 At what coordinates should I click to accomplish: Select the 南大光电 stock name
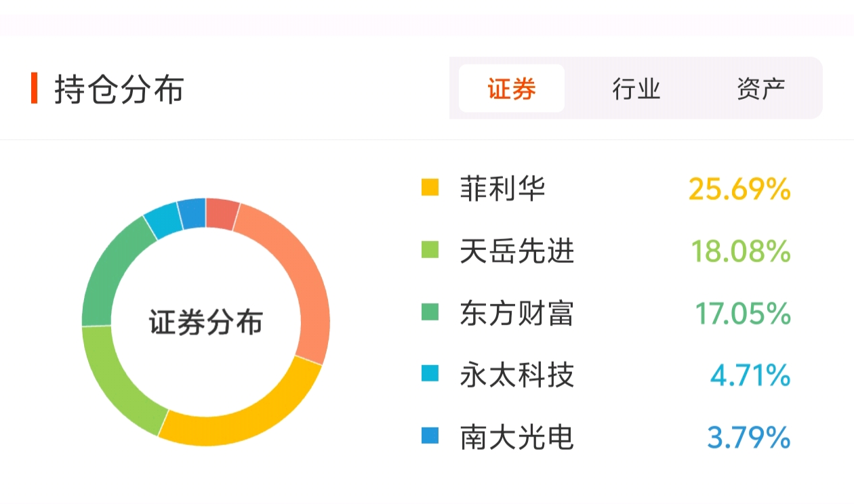517,436
